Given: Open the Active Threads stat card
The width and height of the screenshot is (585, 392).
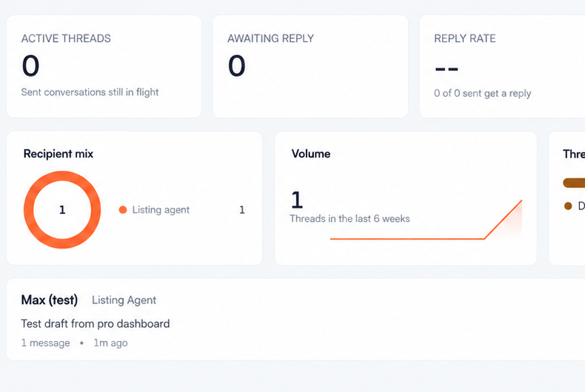Looking at the screenshot, I should coord(104,67).
